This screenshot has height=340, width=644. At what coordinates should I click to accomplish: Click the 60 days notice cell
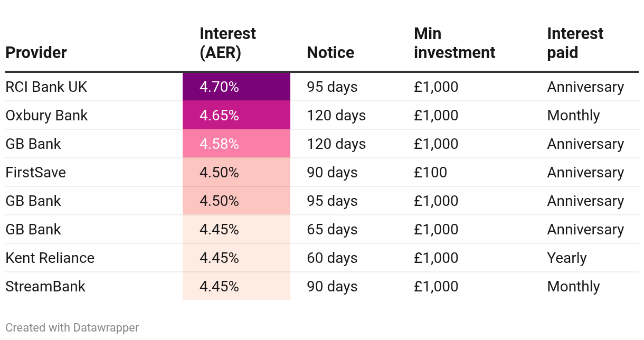pyautogui.click(x=332, y=258)
